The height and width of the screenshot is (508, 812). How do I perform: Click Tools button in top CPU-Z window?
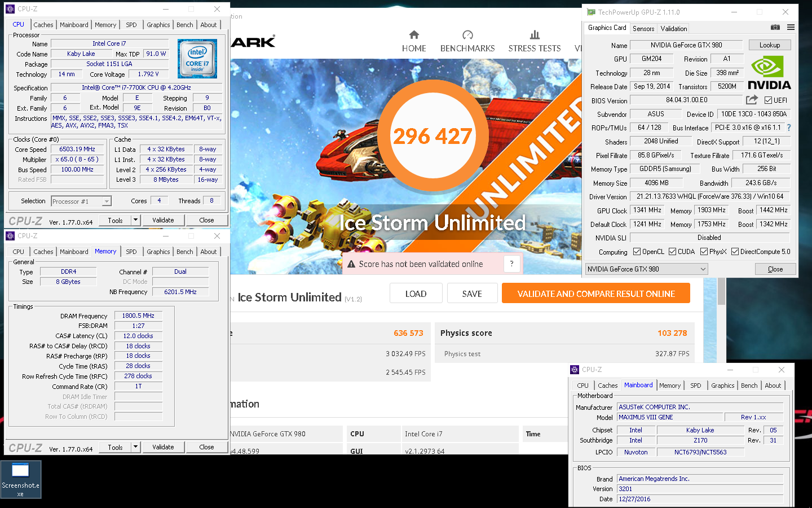coord(115,220)
